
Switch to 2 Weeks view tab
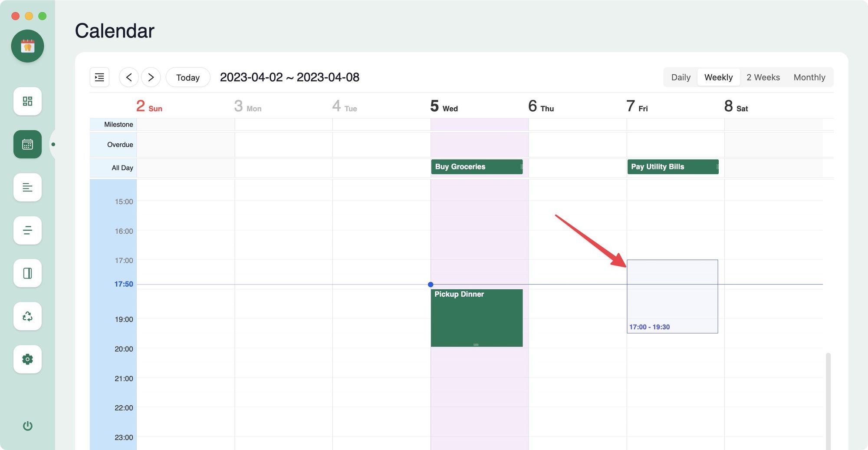[x=763, y=77]
